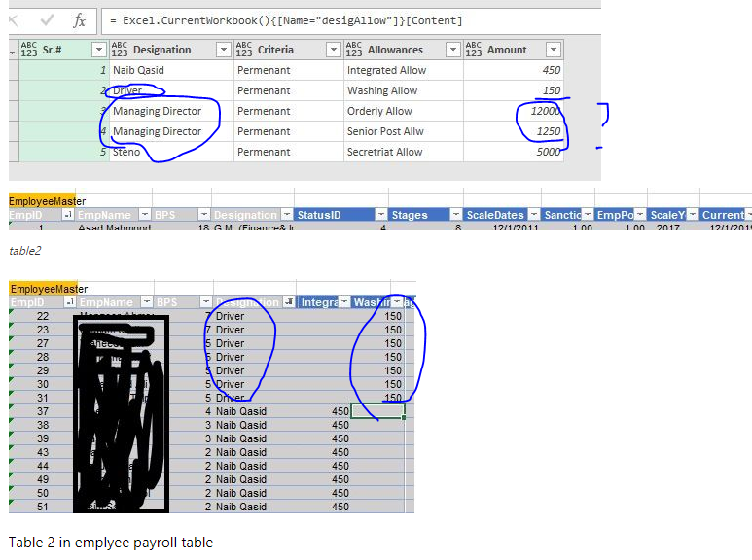Image resolution: width=752 pixels, height=560 pixels.
Task: Select EmpID cell 49 in payroll table
Action: (43, 479)
